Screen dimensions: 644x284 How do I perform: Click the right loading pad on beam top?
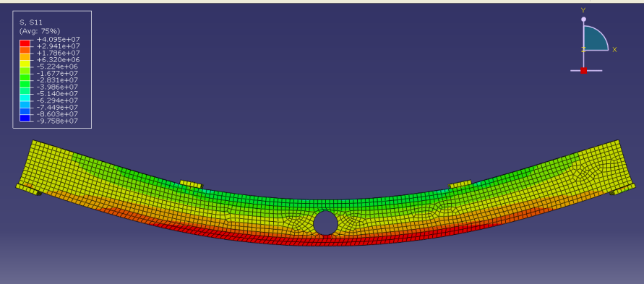pos(460,184)
